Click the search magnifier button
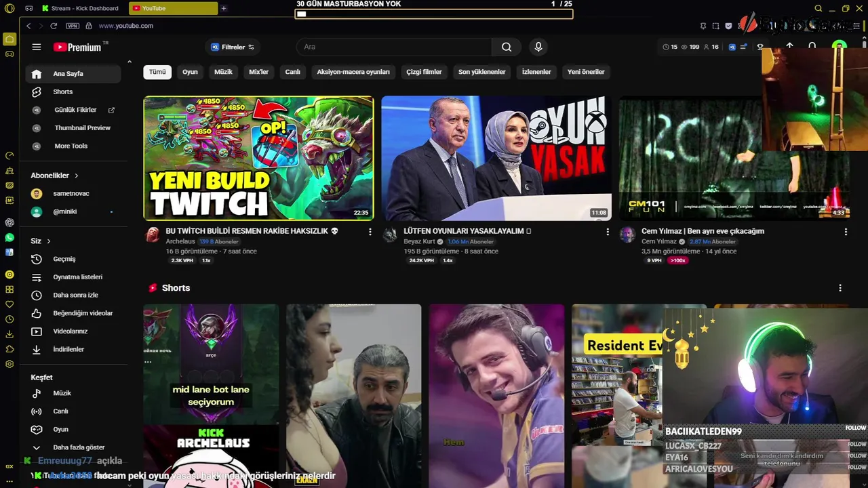Image resolution: width=868 pixels, height=488 pixels. pyautogui.click(x=507, y=47)
